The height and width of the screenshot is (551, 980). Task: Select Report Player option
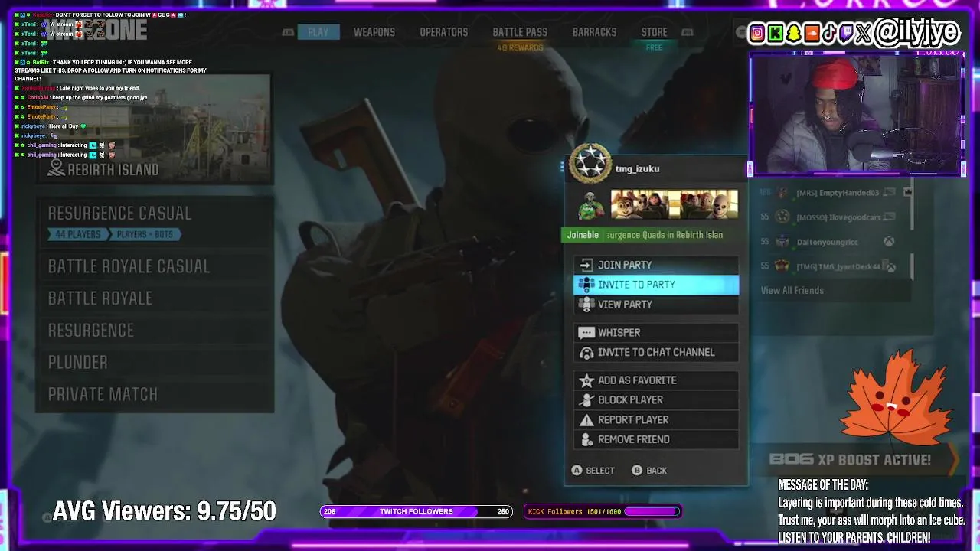coord(656,419)
